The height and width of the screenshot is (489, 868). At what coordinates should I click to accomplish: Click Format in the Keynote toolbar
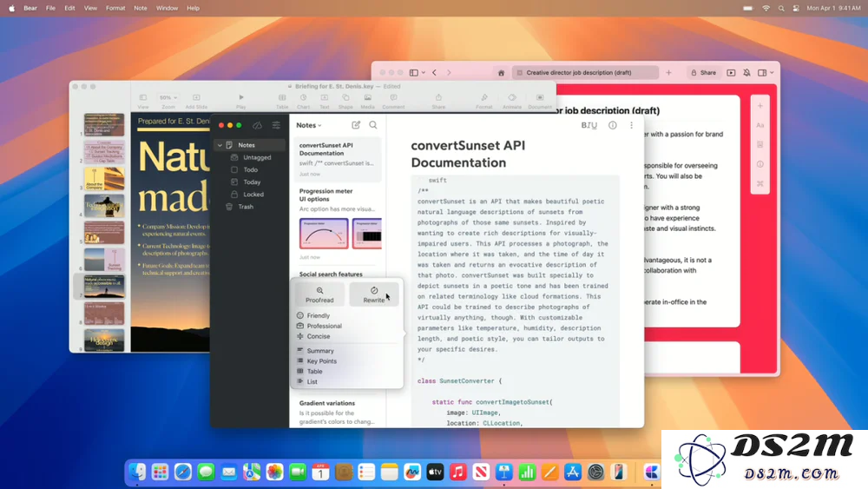point(483,101)
